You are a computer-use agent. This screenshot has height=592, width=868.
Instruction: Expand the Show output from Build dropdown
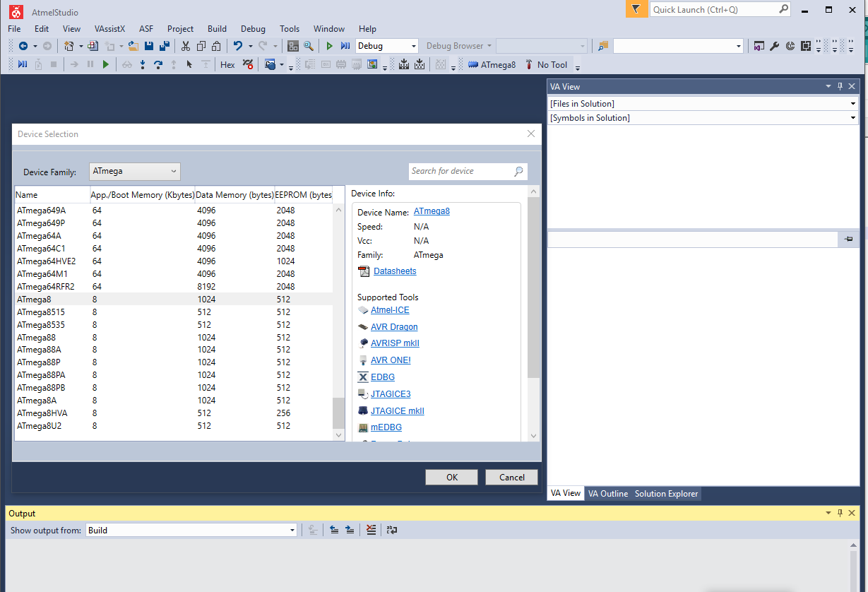pyautogui.click(x=191, y=530)
